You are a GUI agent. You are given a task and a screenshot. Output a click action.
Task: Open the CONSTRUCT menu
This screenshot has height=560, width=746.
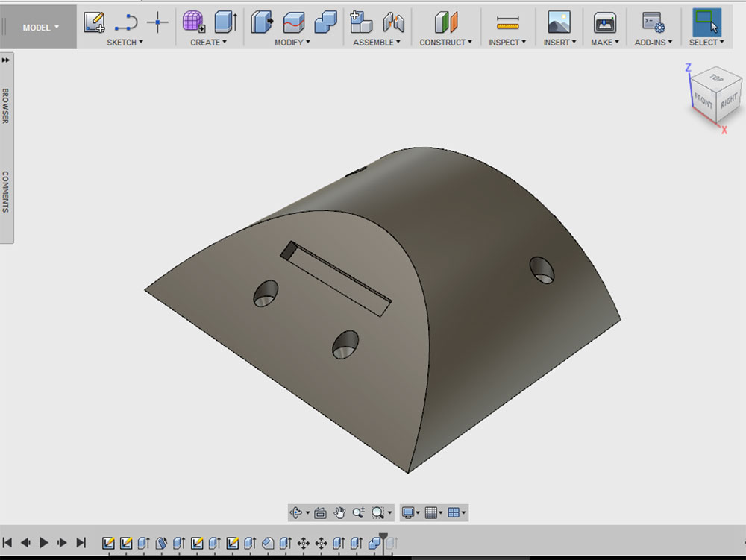445,43
